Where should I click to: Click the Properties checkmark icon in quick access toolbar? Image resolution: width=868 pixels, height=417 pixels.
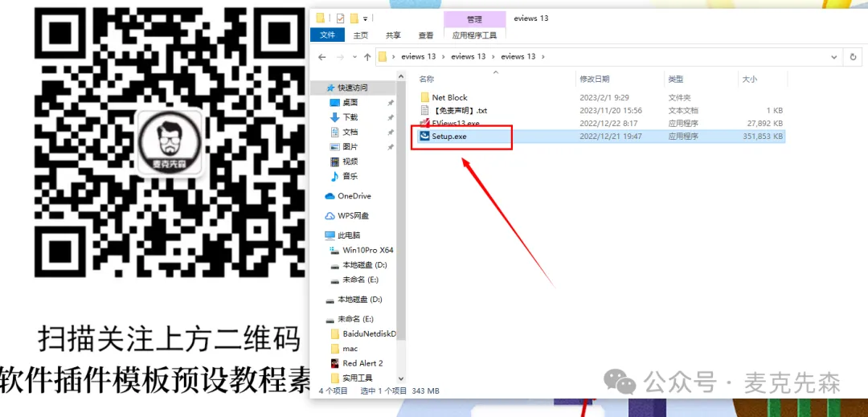click(340, 18)
